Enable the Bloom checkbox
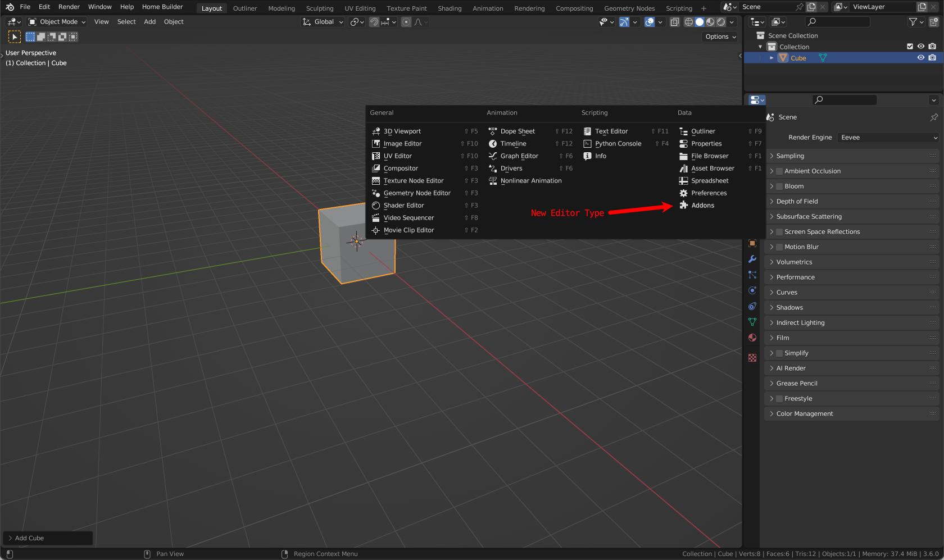Viewport: 944px width, 560px height. click(779, 186)
